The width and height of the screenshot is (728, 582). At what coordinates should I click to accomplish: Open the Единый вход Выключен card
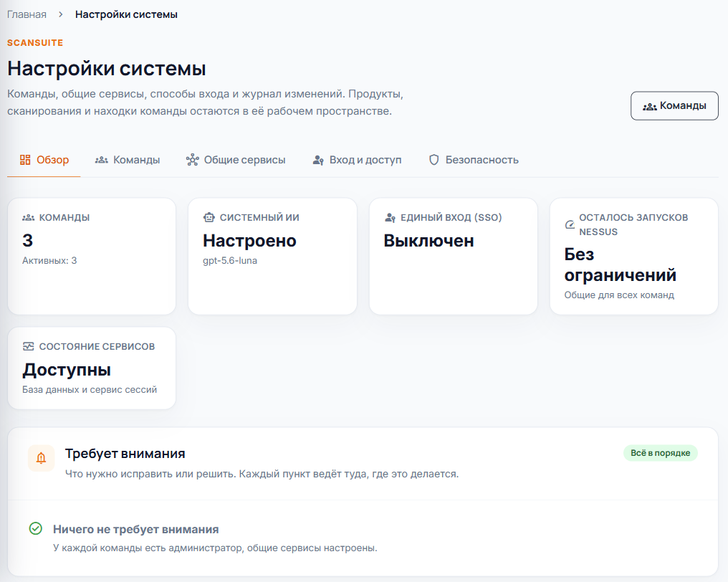(453, 257)
